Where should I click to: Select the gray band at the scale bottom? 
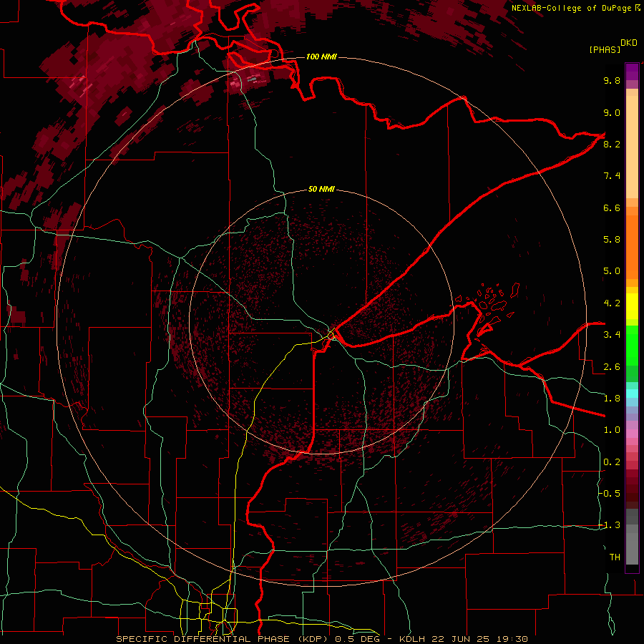click(632, 537)
